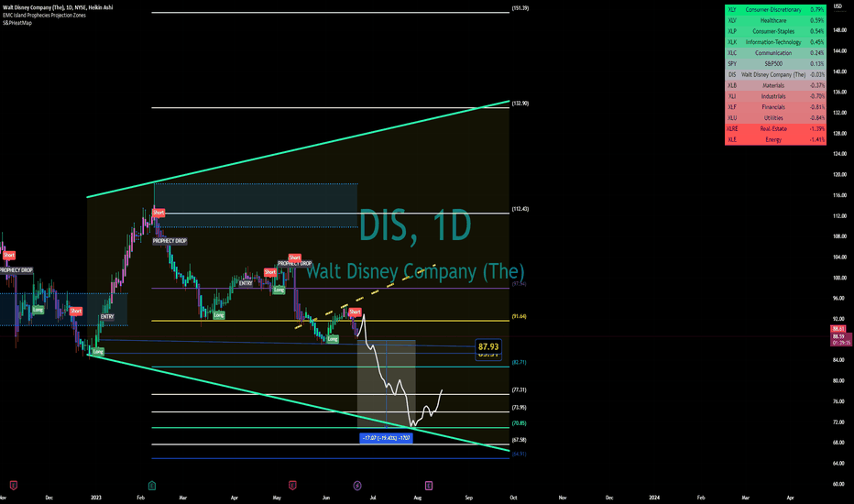Click the ENTRY label near April candles

246,283
